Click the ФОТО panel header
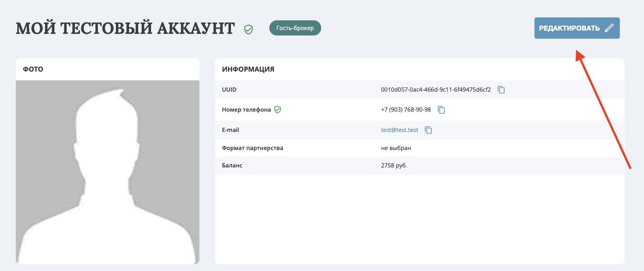Screen dimensions: 644x271 coord(33,69)
